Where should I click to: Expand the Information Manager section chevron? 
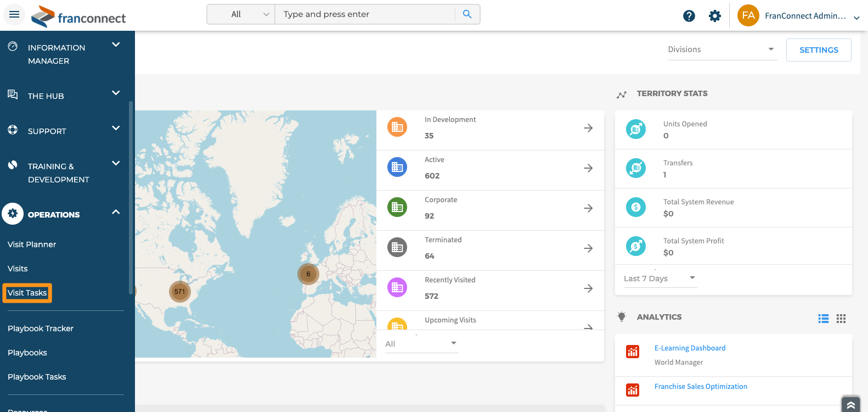click(116, 44)
